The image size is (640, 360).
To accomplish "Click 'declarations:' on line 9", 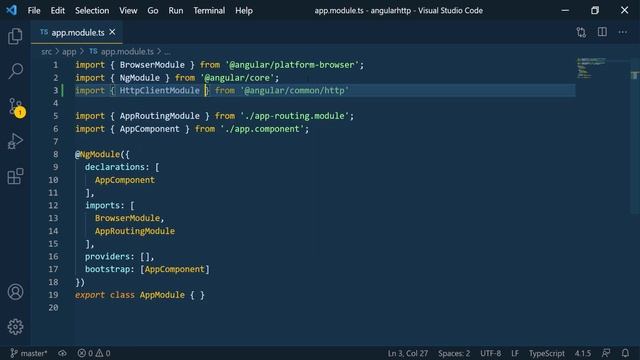I will tap(117, 167).
